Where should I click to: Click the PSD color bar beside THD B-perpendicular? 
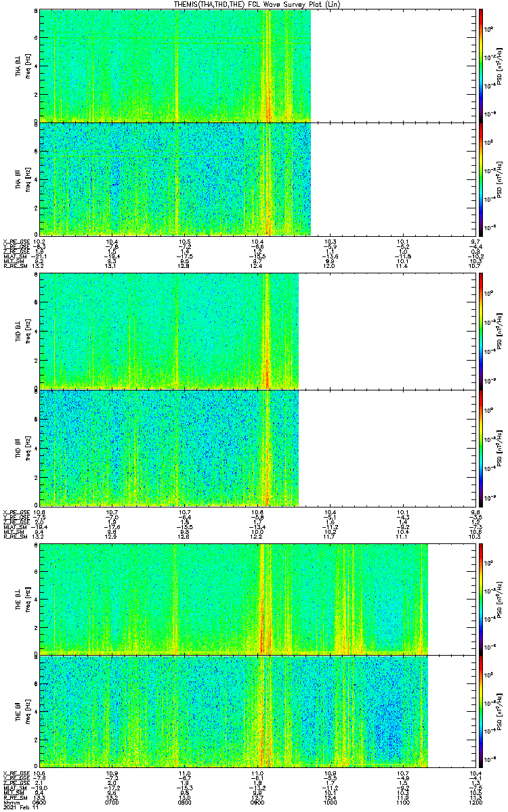point(481,332)
